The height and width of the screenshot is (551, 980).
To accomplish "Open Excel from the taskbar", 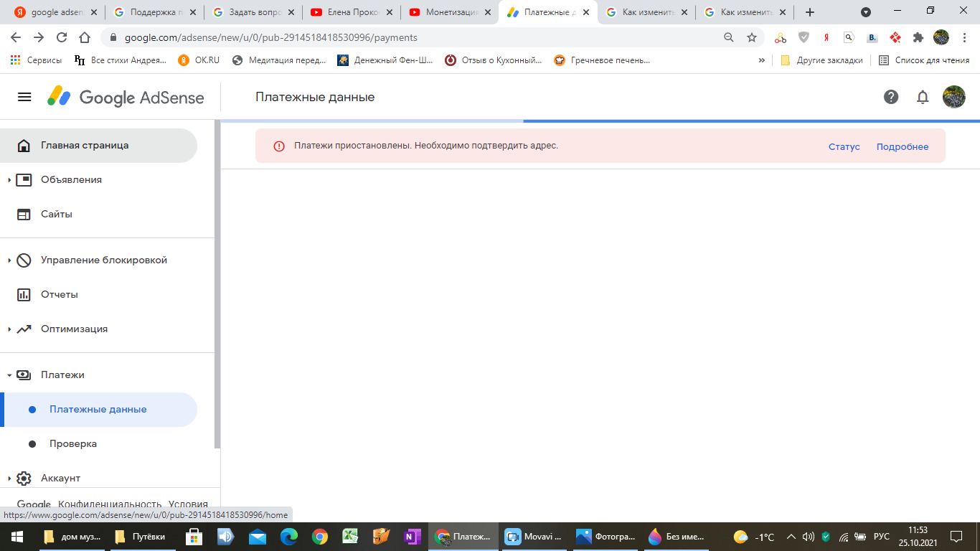I will [x=351, y=537].
